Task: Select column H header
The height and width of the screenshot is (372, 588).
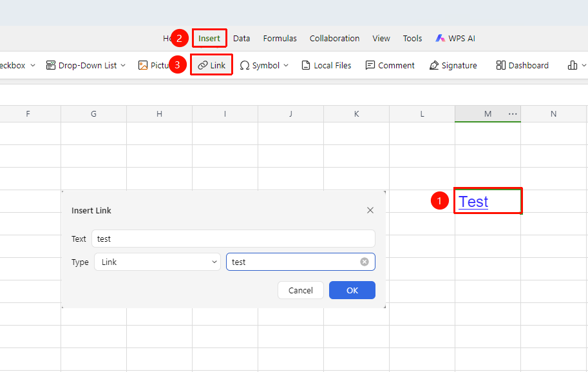Action: tap(159, 113)
